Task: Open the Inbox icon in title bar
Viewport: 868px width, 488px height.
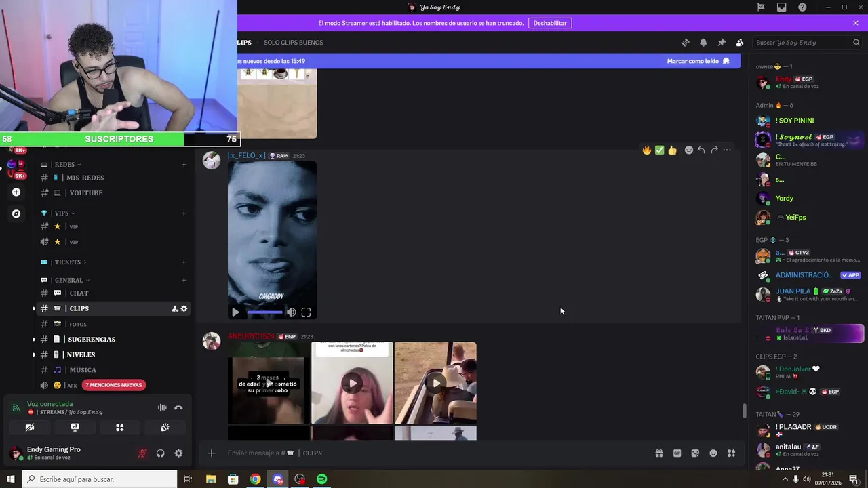Action: (x=781, y=7)
